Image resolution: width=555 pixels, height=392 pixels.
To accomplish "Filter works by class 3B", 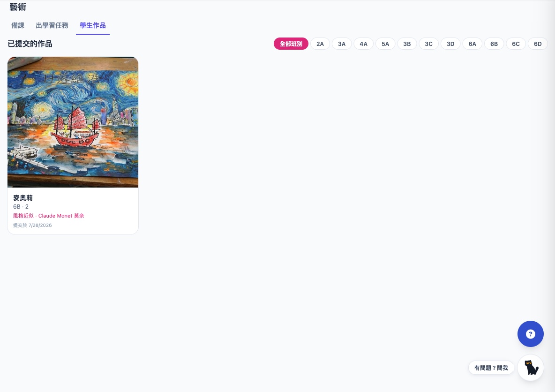I will (x=407, y=44).
